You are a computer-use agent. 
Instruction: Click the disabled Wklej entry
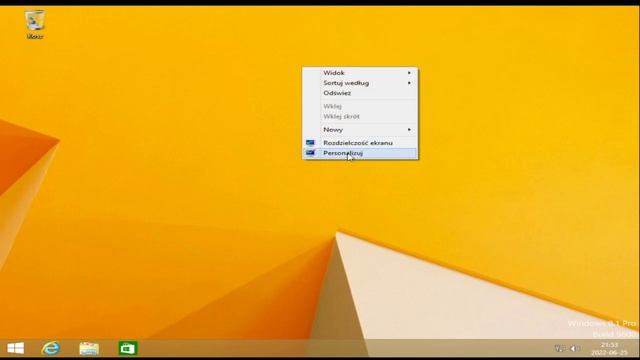point(360,106)
